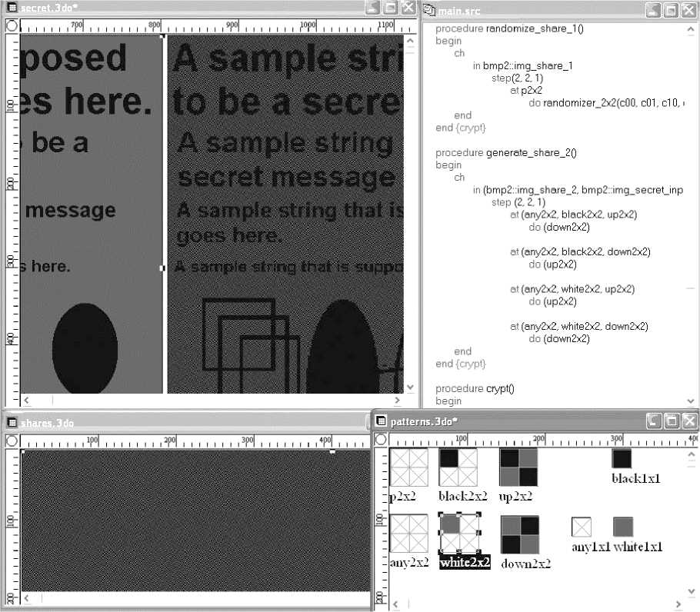The width and height of the screenshot is (700, 612).
Task: Click the black ellipse in left secret image
Action: click(x=85, y=348)
